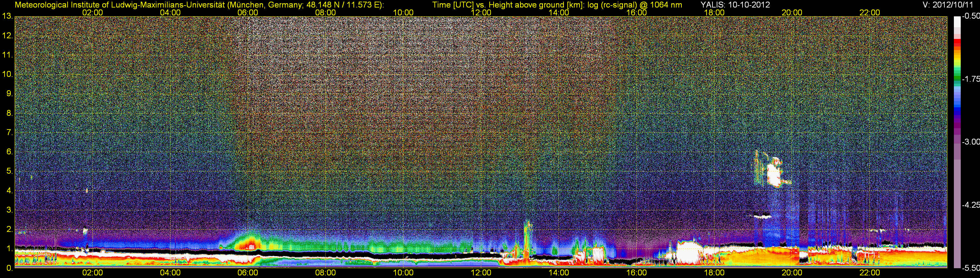The height and width of the screenshot is (278, 980).
Task: Pick '08:00' on the bottom time axis
Action: point(326,273)
